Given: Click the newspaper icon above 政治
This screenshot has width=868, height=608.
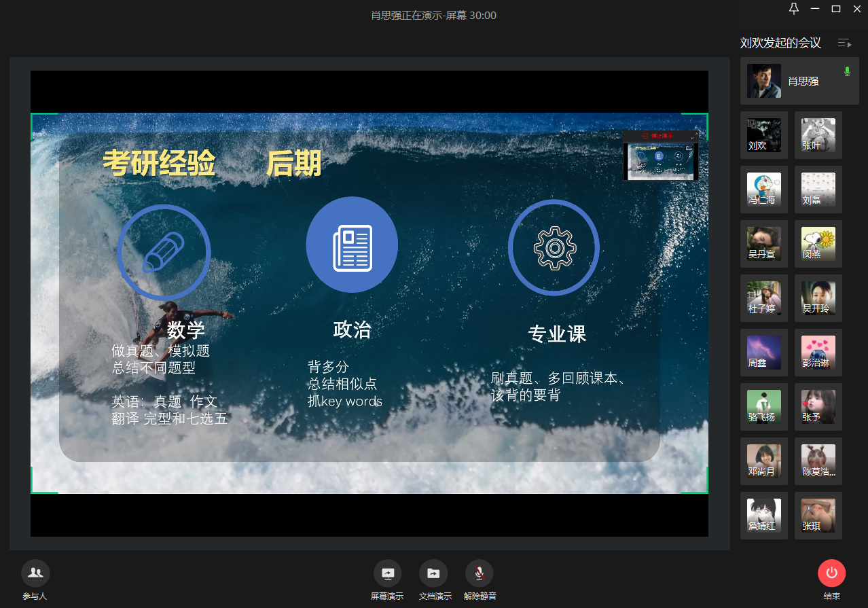Looking at the screenshot, I should 352,245.
